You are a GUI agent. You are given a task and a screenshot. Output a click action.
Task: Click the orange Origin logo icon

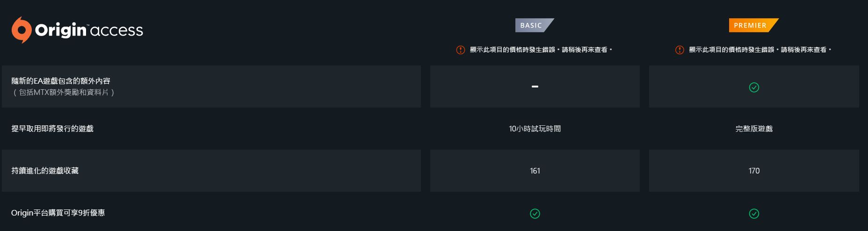coord(22,30)
